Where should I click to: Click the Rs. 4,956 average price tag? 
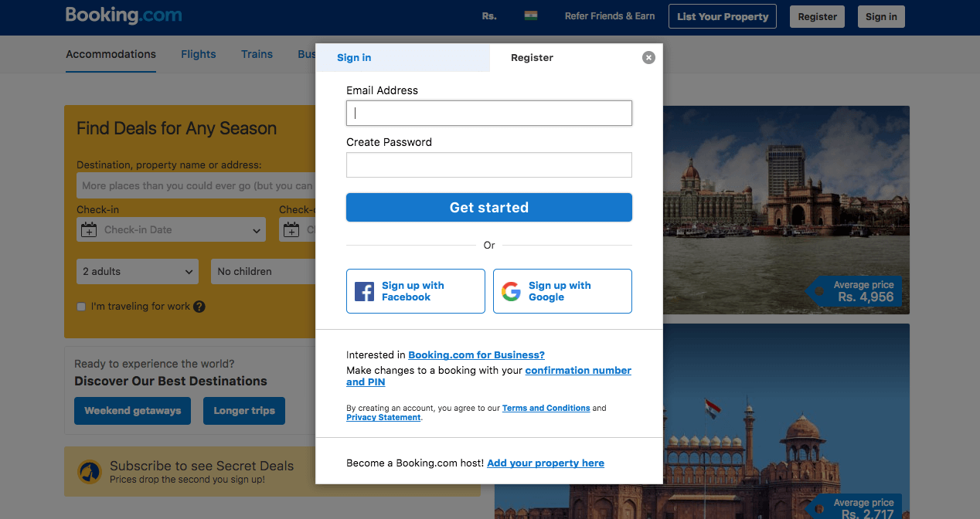854,291
